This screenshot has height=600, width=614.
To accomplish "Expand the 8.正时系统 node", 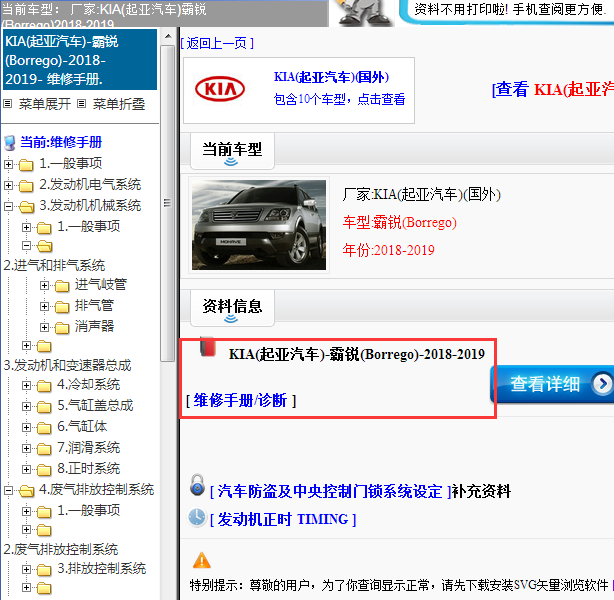I will [26, 469].
